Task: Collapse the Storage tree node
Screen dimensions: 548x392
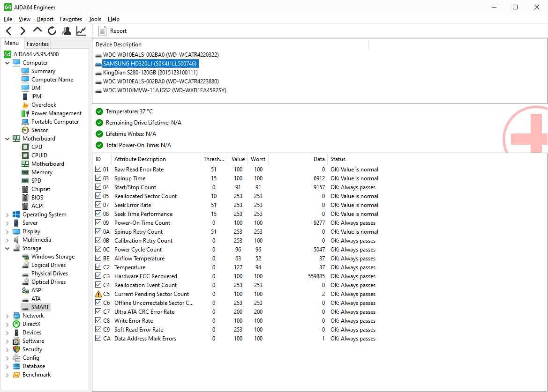Action: click(8, 248)
